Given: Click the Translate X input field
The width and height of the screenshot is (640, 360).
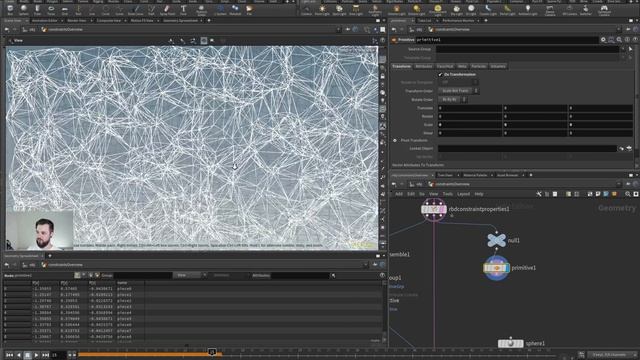Looking at the screenshot, I should pyautogui.click(x=469, y=108).
